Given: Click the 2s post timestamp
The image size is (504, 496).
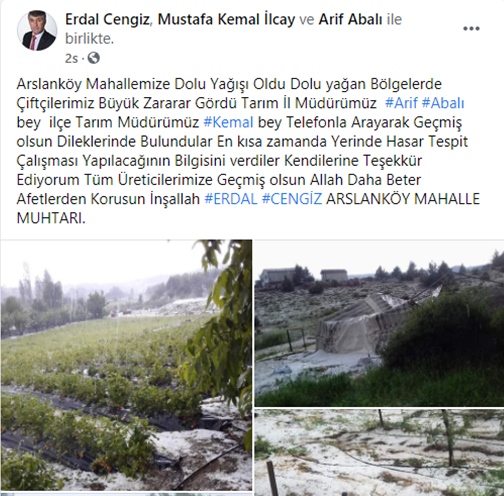Looking at the screenshot, I should click(71, 59).
